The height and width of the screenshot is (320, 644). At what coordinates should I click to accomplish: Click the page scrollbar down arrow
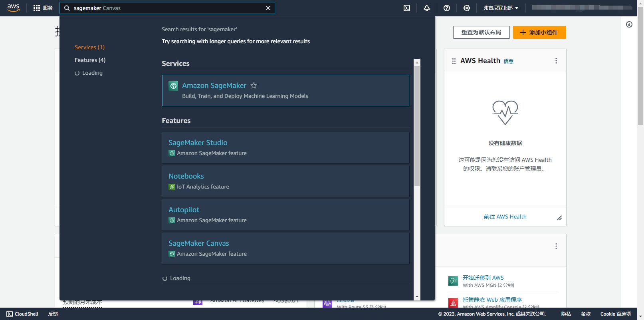point(640,317)
